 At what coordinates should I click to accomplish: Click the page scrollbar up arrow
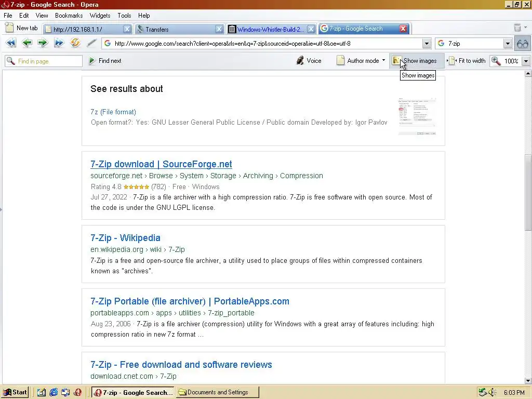tap(528, 74)
